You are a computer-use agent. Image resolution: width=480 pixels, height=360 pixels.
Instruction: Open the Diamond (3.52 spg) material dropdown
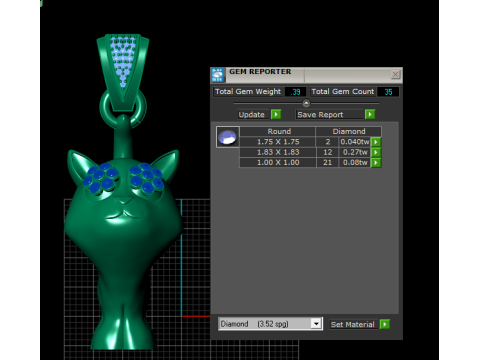316,324
